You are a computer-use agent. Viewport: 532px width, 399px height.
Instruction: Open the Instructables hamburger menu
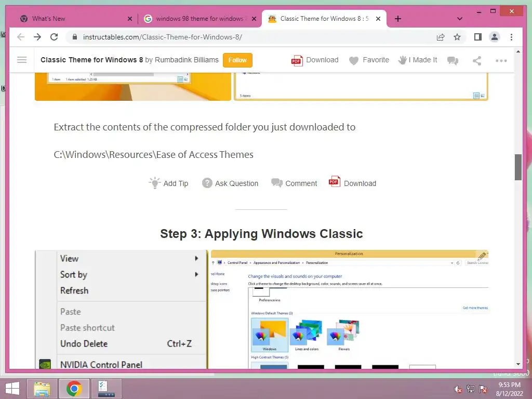click(22, 60)
